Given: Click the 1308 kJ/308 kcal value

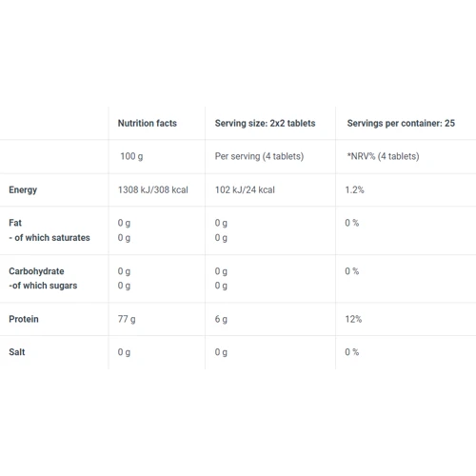Looking at the screenshot, I should 153,189.
